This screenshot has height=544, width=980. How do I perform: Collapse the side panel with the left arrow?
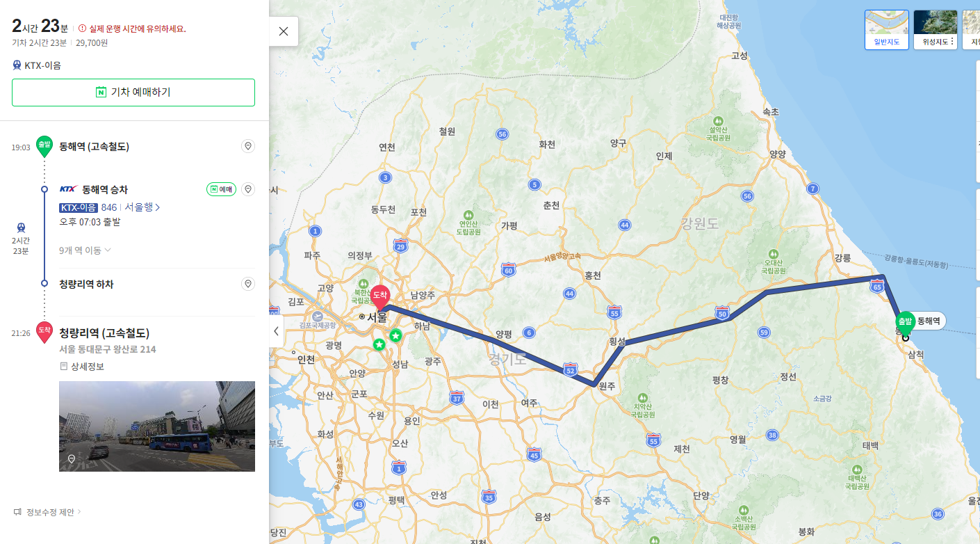276,331
